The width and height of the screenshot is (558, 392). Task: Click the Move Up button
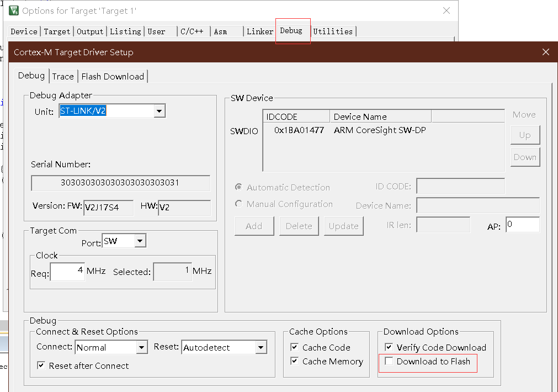[x=525, y=135]
